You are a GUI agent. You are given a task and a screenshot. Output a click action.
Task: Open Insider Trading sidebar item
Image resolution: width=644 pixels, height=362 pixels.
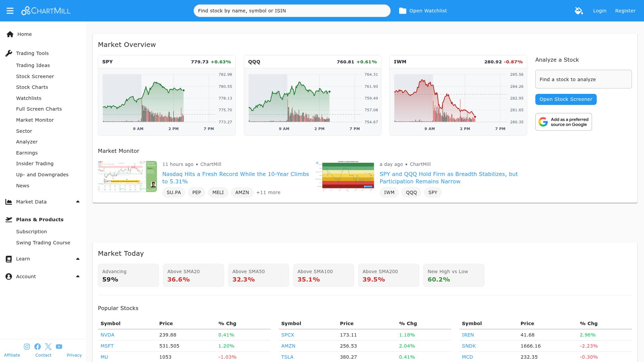click(35, 164)
